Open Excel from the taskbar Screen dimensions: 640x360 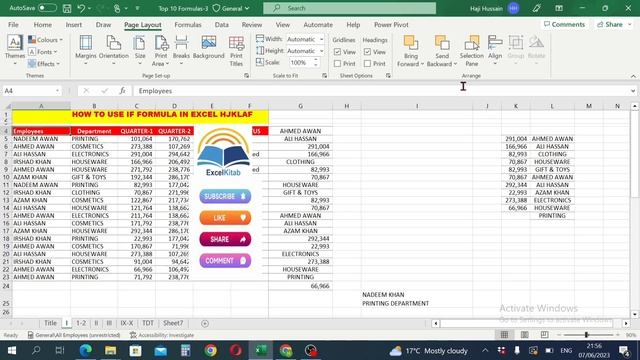pyautogui.click(x=261, y=351)
